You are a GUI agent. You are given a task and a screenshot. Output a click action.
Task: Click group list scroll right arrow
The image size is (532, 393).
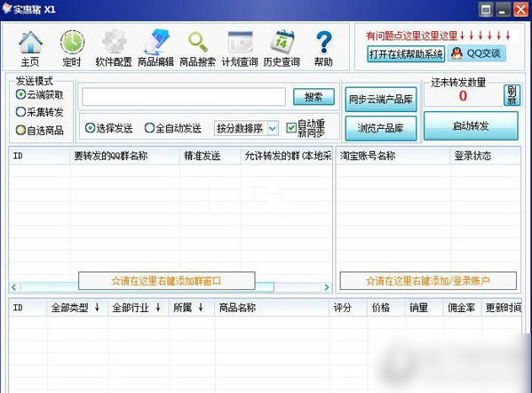[326, 287]
